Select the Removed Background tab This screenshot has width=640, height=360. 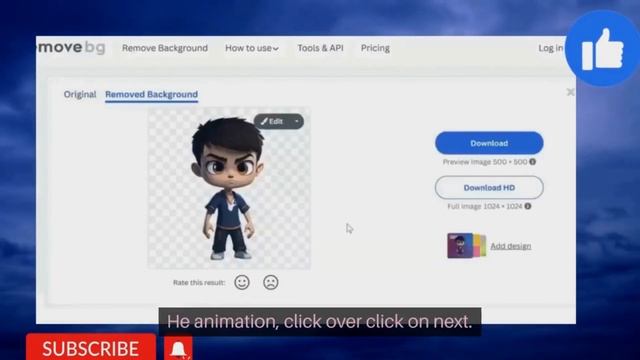(x=151, y=94)
